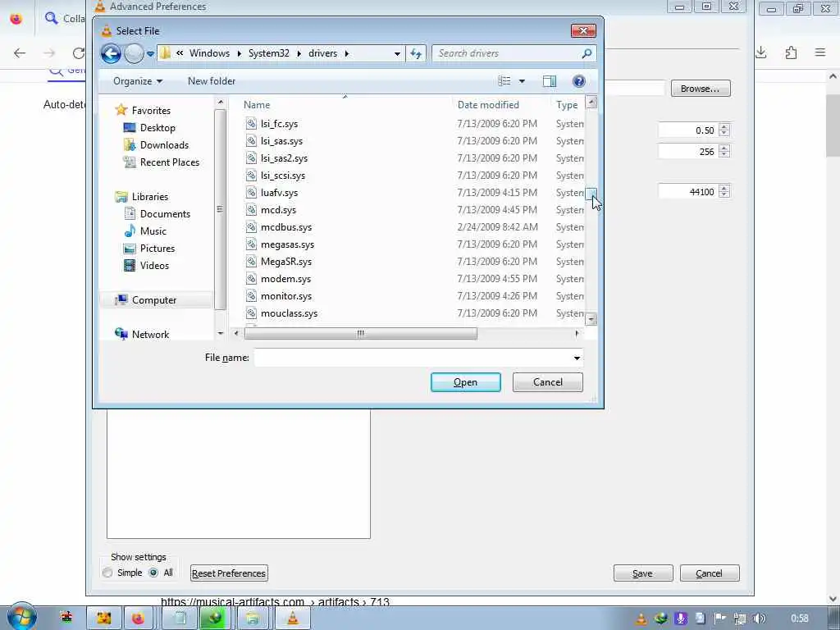Click the refresh button beside address bar
This screenshot has height=630, width=840.
point(416,53)
